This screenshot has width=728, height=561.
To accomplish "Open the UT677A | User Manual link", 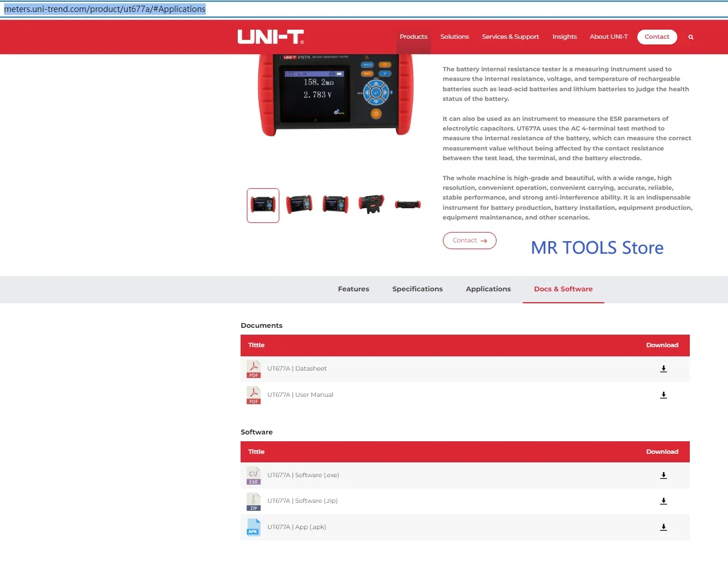I will pyautogui.click(x=300, y=395).
